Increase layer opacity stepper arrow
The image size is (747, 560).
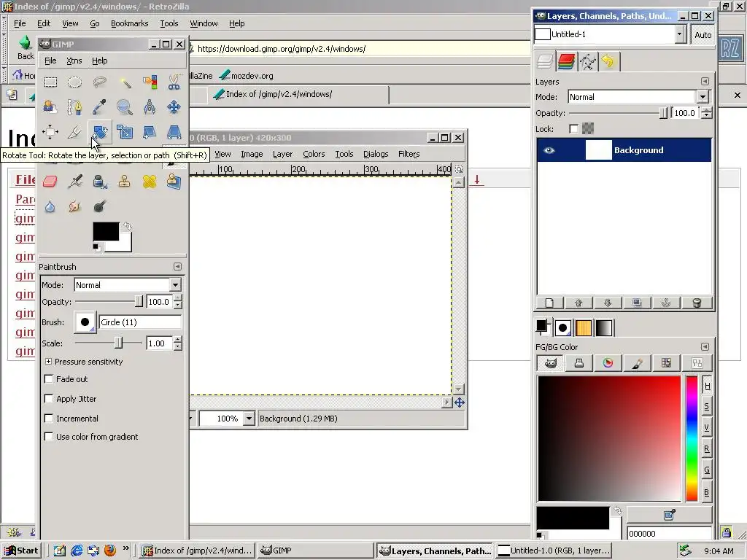pyautogui.click(x=707, y=110)
